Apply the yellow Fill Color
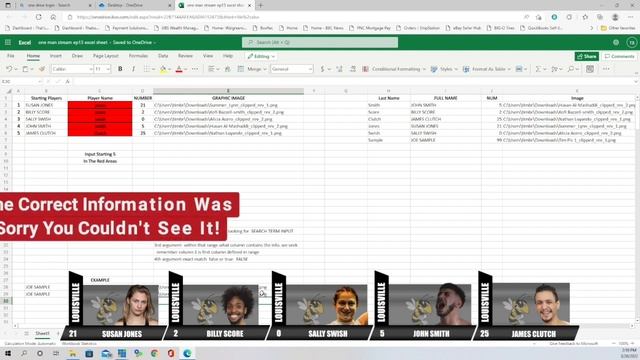This screenshot has height=360, width=640. (x=163, y=69)
